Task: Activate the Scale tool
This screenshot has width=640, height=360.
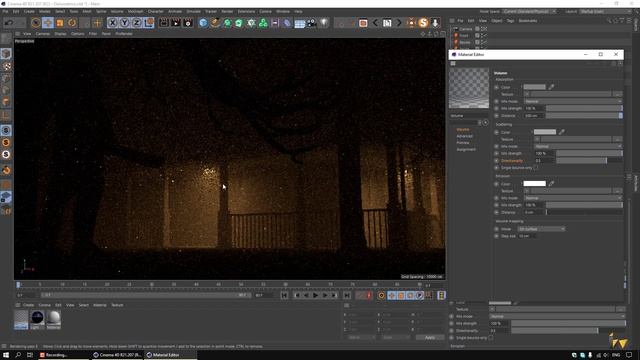Action: [60, 23]
